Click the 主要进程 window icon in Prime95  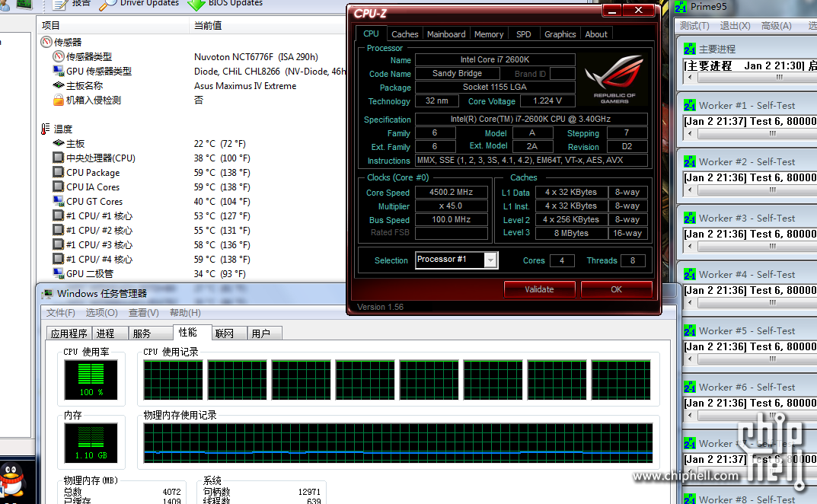coord(690,49)
